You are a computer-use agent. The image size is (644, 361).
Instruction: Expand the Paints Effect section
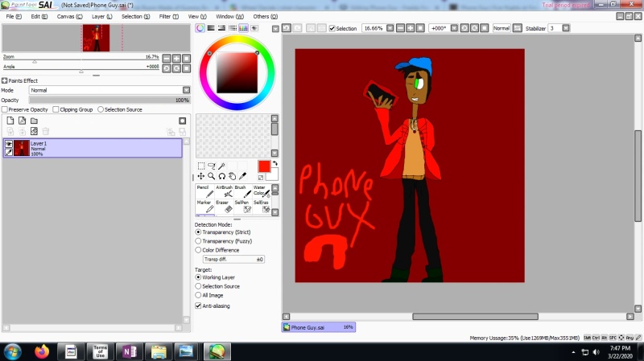click(5, 81)
